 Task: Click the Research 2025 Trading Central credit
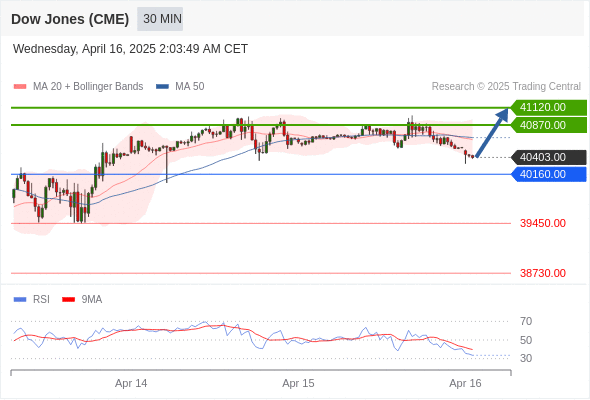(506, 87)
